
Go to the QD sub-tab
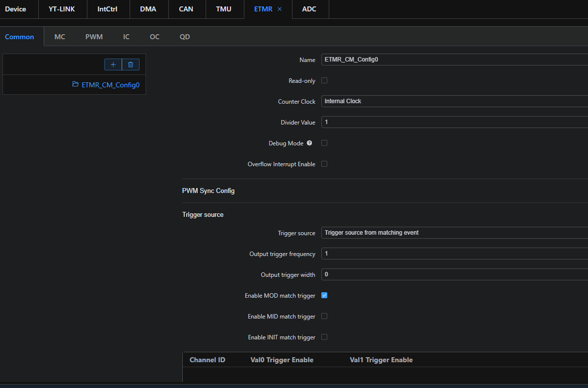click(x=185, y=37)
